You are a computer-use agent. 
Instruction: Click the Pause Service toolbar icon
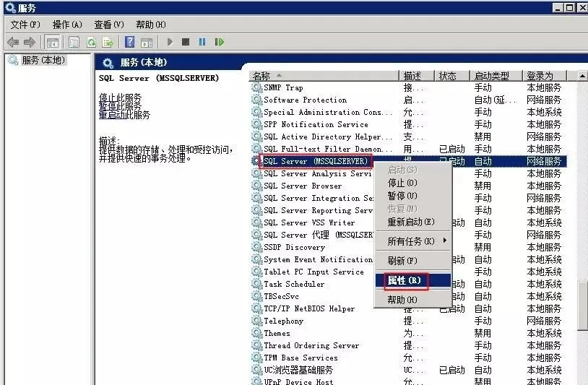202,42
